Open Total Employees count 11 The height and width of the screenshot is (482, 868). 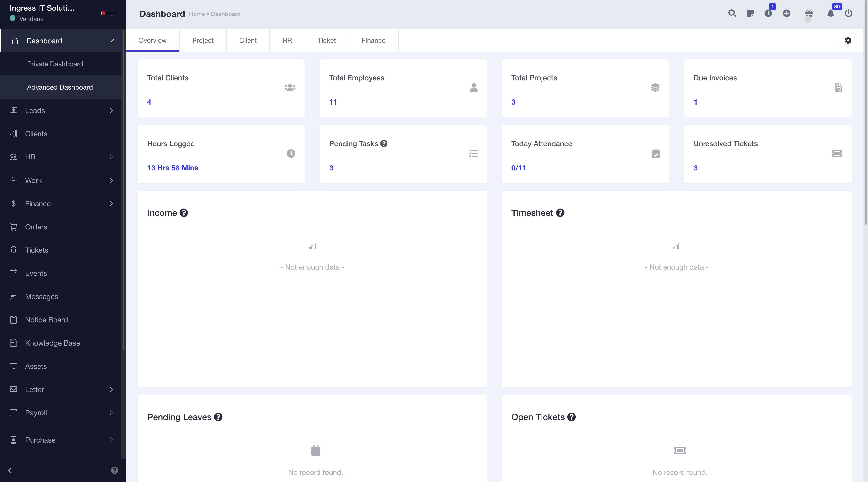point(333,102)
